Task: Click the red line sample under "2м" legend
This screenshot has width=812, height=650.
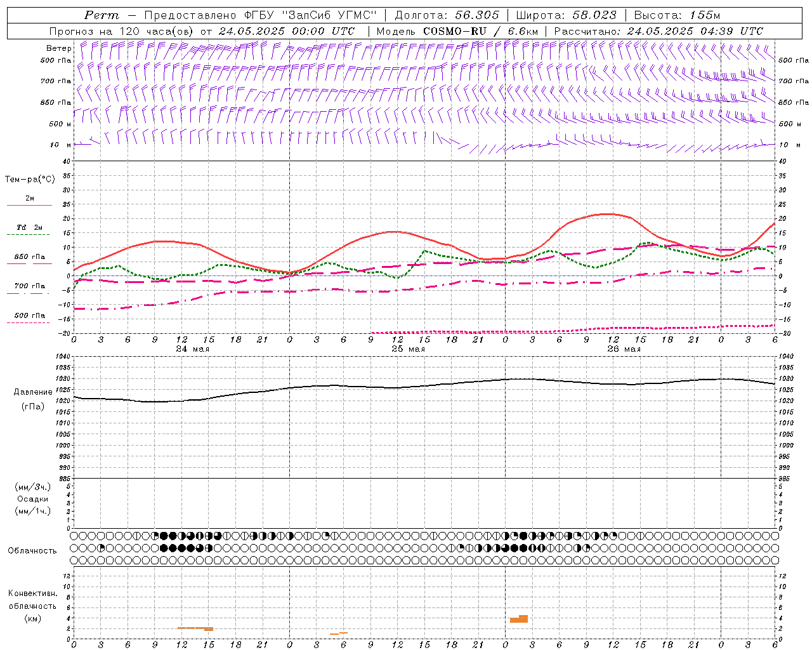Action: 29,206
